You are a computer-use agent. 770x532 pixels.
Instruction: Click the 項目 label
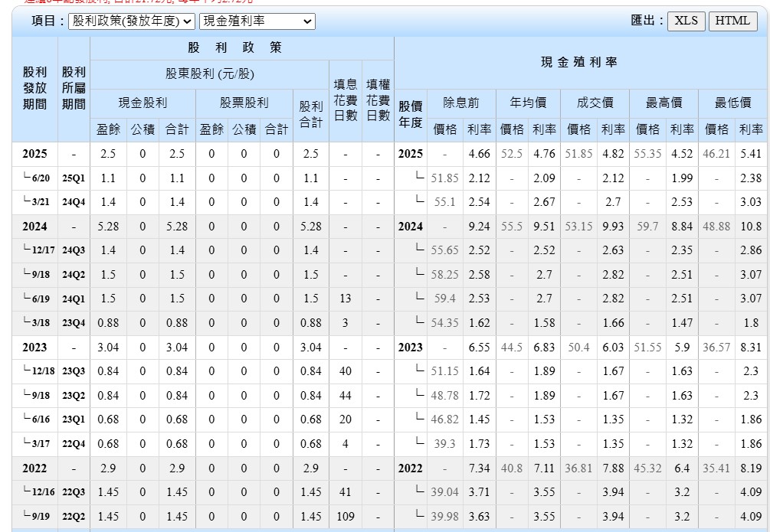48,21
